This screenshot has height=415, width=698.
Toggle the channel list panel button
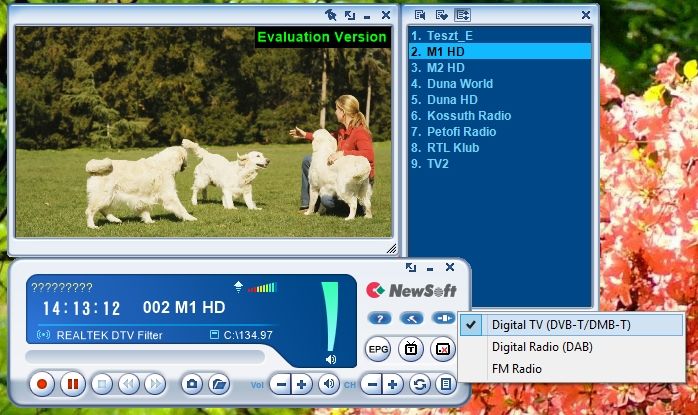coord(446,384)
